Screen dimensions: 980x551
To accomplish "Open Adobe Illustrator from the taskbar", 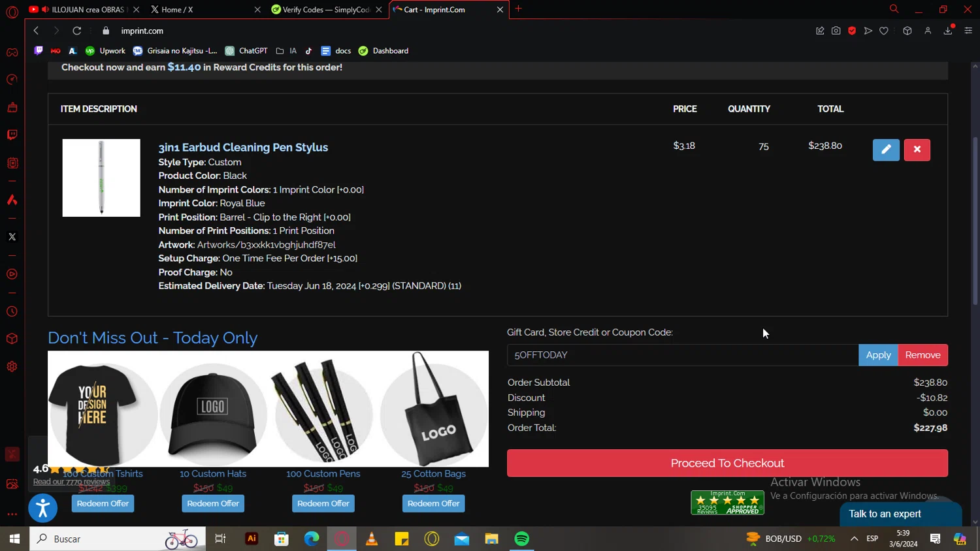I will point(252,539).
